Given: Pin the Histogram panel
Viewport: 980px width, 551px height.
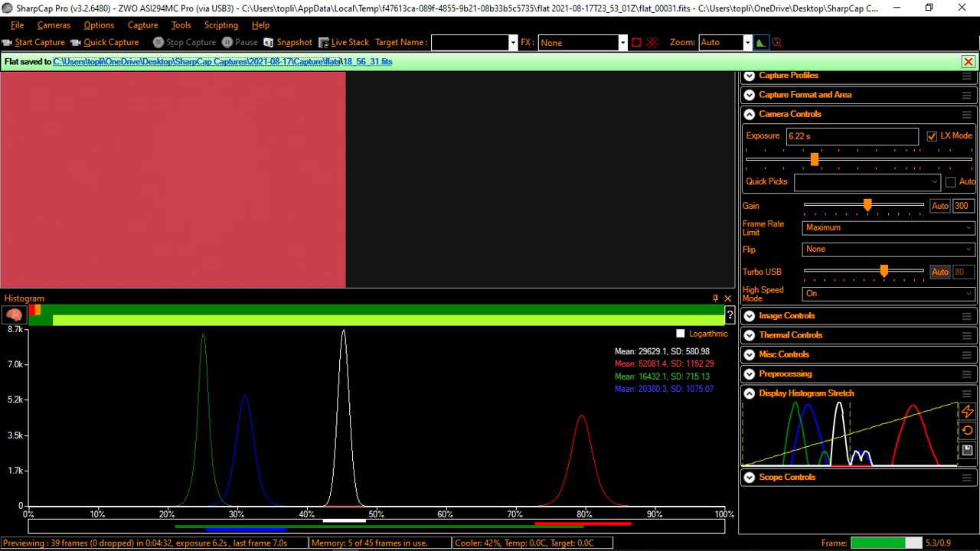Looking at the screenshot, I should point(716,298).
